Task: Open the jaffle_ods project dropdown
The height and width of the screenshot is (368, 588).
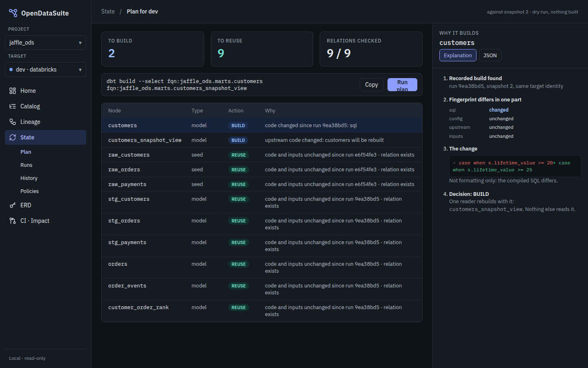Action: pyautogui.click(x=45, y=43)
